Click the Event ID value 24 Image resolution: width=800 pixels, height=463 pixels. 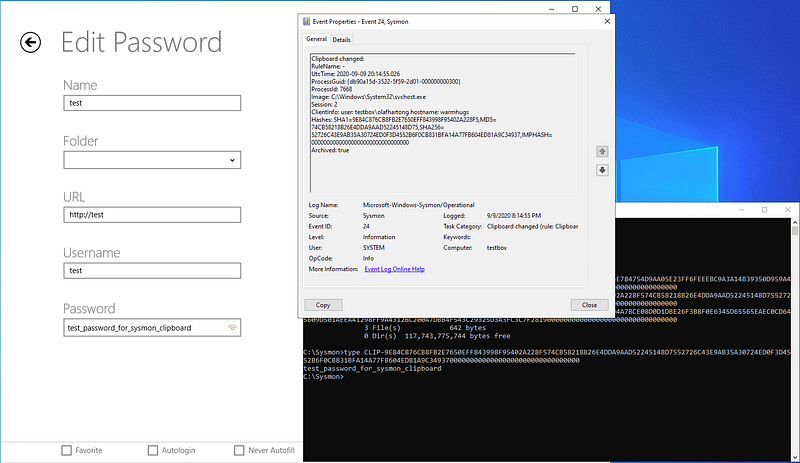[366, 226]
